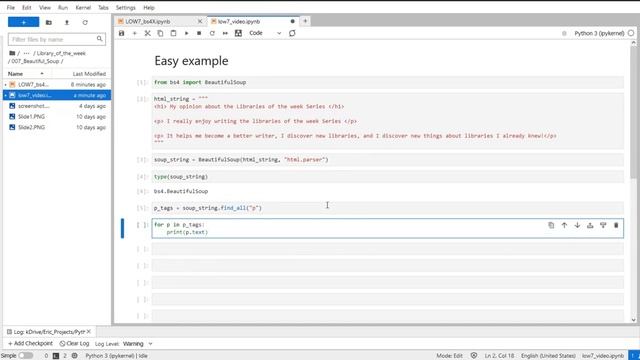This screenshot has width=640, height=360.
Task: Close the LOW7_bs4X.ipynb tab
Action: (200, 21)
